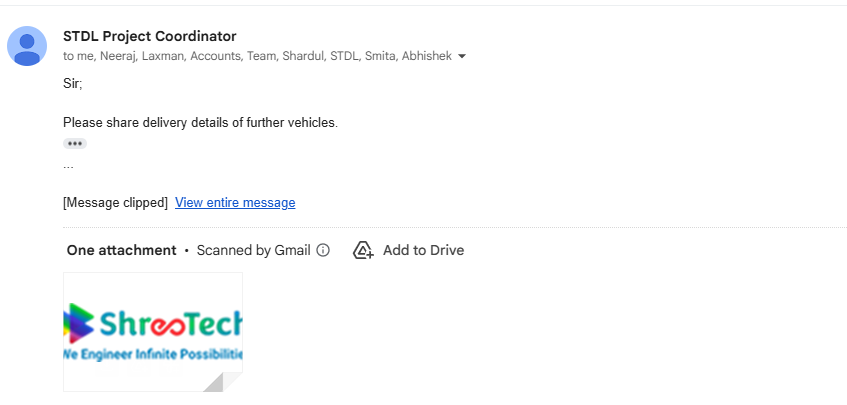Click the colorful ShreeTech play-arrow logo
847x405 pixels.
click(x=77, y=322)
